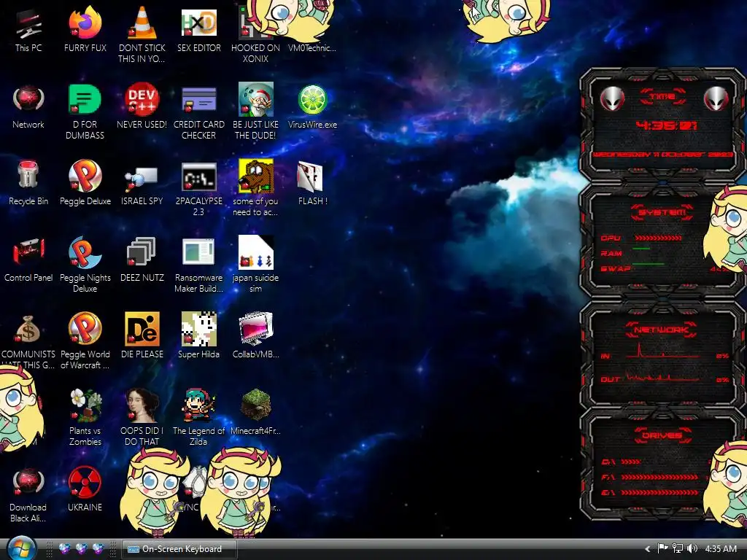Image resolution: width=747 pixels, height=560 pixels.
Task: Click the 4:35 AM taskbar clock
Action: [x=720, y=549]
